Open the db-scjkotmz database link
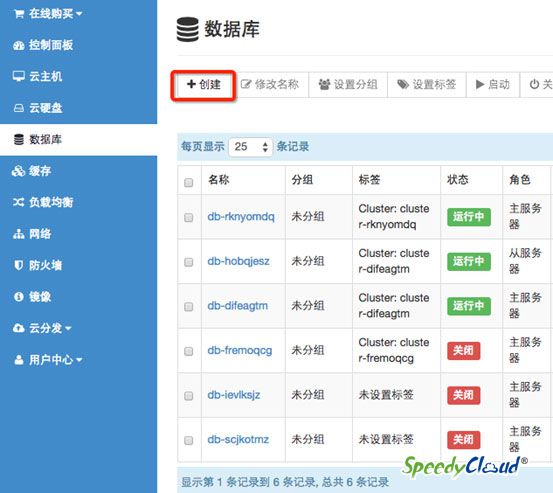This screenshot has height=493, width=553. tap(238, 440)
